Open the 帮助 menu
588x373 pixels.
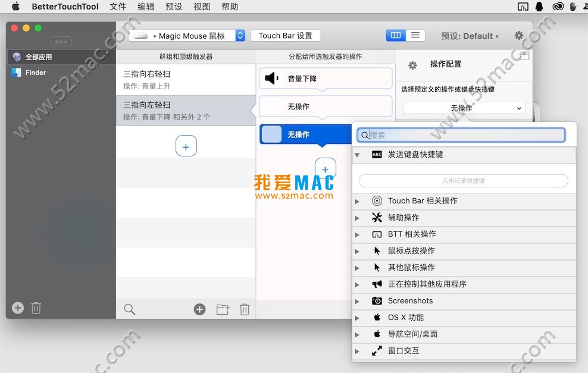click(x=230, y=7)
